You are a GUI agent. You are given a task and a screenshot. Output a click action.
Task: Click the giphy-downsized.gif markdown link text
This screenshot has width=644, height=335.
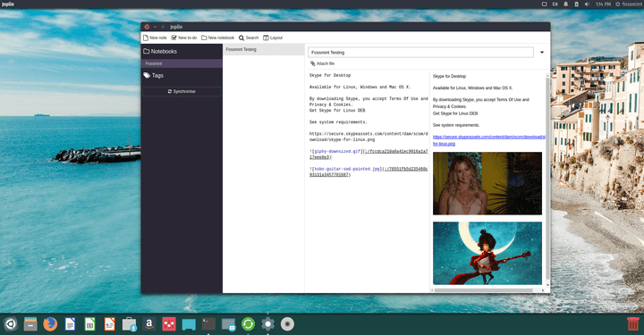tap(337, 151)
